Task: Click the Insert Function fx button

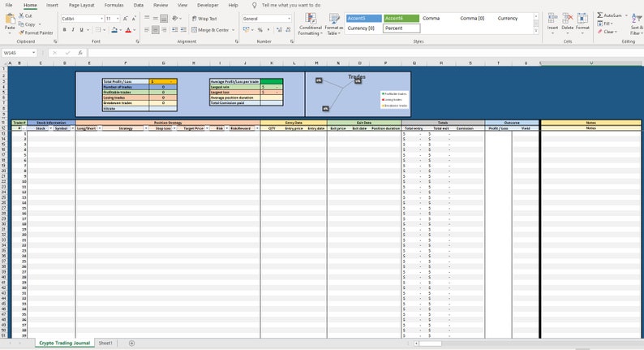Action: [x=80, y=53]
